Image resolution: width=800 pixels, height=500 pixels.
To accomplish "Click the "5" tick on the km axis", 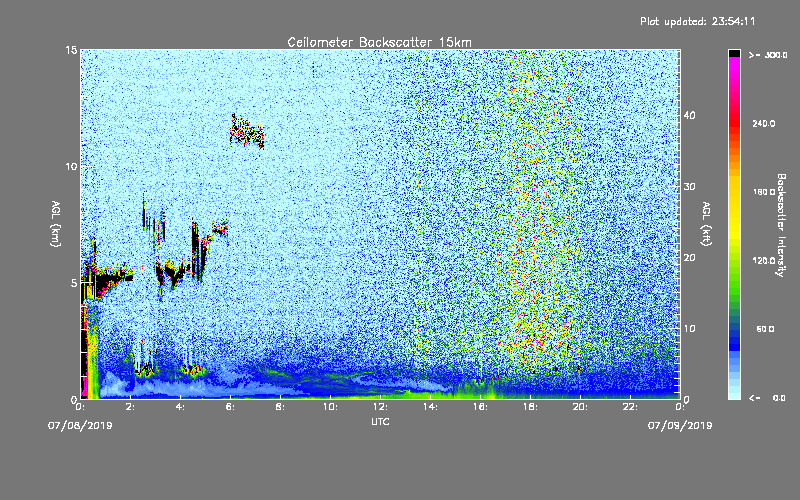I will click(74, 283).
